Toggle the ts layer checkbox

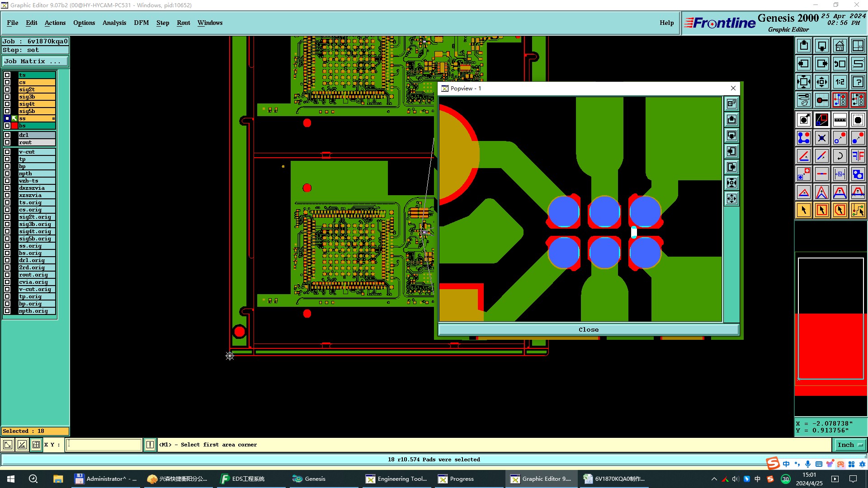click(x=7, y=75)
